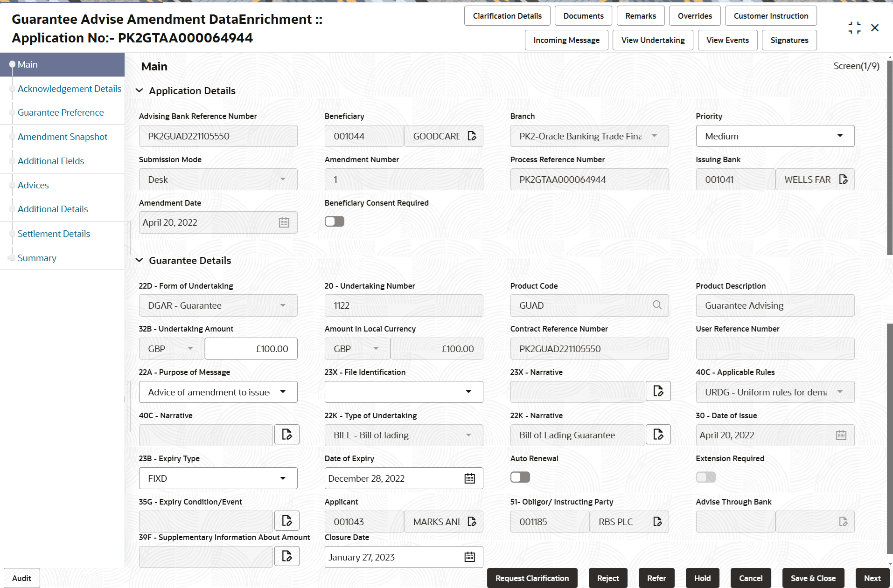Open 23B Expiry Type dropdown
893x588 pixels.
click(218, 478)
